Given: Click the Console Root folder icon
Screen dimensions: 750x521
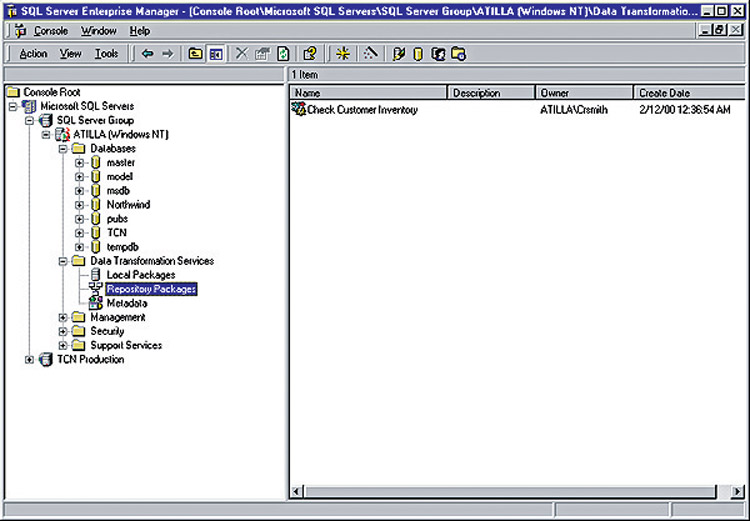Looking at the screenshot, I should pos(13,92).
